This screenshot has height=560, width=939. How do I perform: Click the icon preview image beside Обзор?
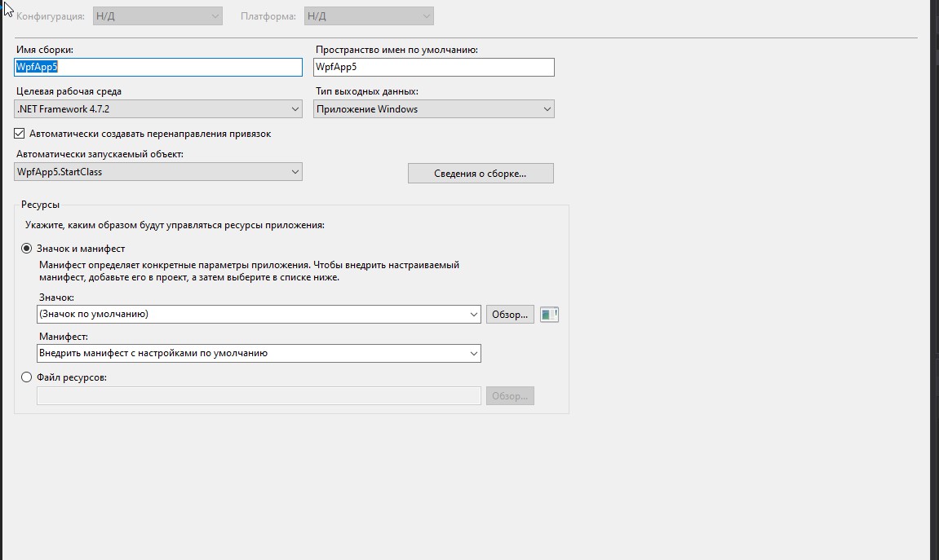[549, 314]
